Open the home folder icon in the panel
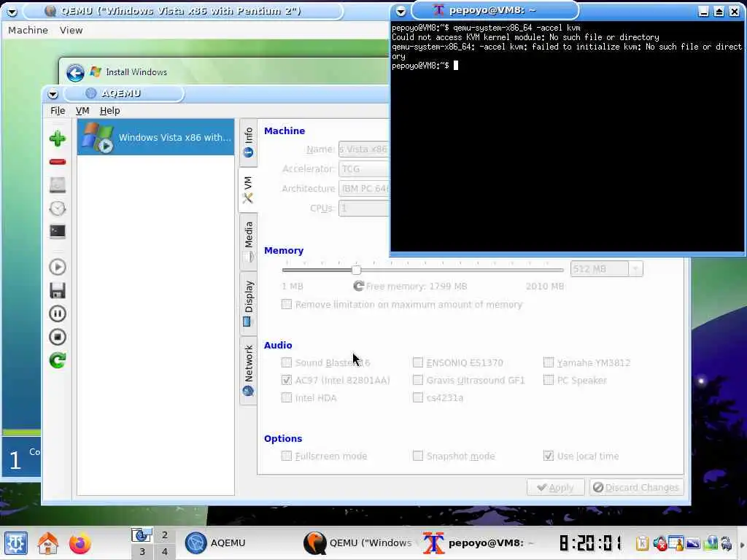Image resolution: width=747 pixels, height=560 pixels. pos(47,543)
